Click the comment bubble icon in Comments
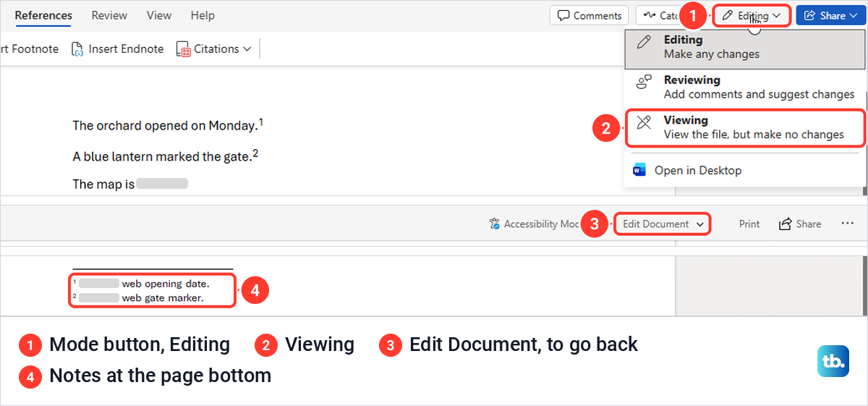This screenshot has height=406, width=868. point(563,15)
